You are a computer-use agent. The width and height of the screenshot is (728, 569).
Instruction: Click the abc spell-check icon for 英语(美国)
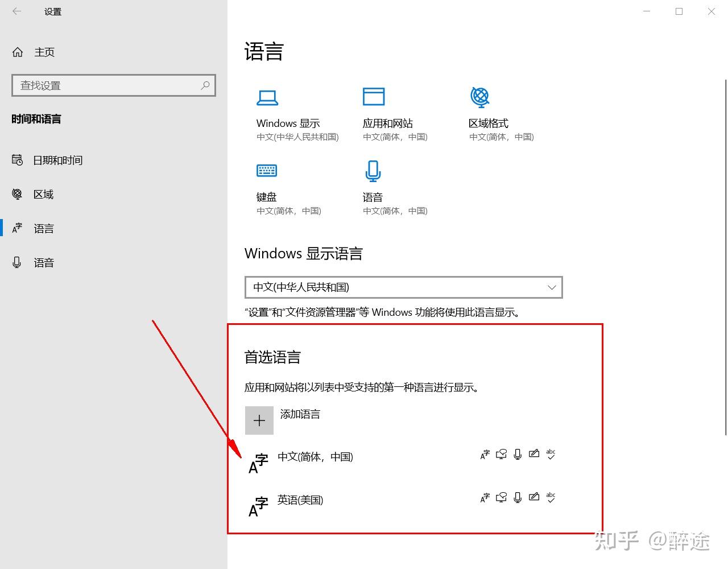pyautogui.click(x=551, y=496)
